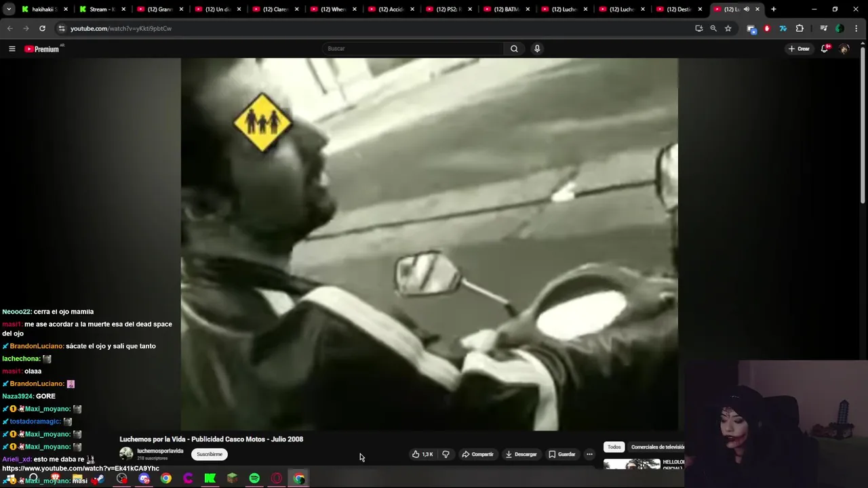Open the Spotify taskbar icon
The width and height of the screenshot is (868, 488).
(254, 479)
